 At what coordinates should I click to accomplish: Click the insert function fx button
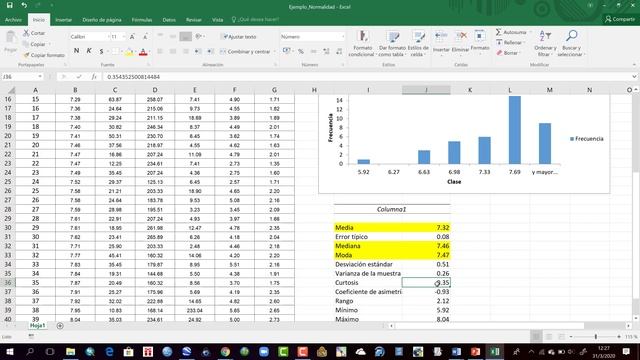94,77
